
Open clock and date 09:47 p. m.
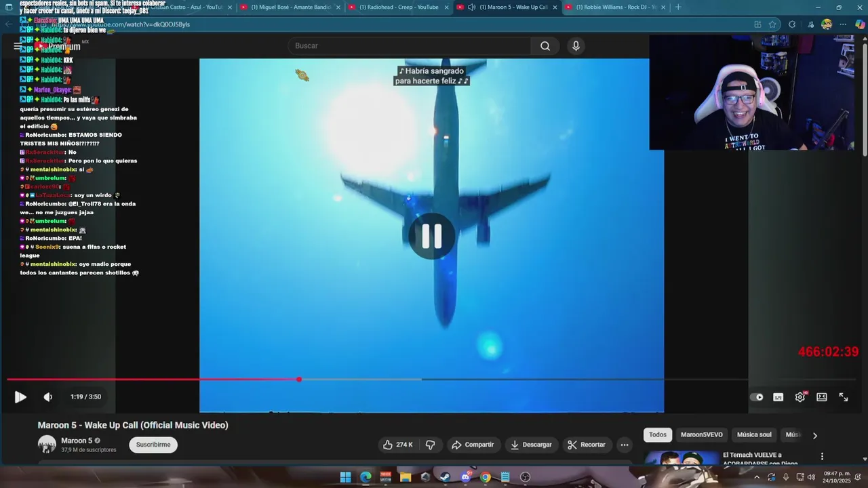pos(837,477)
